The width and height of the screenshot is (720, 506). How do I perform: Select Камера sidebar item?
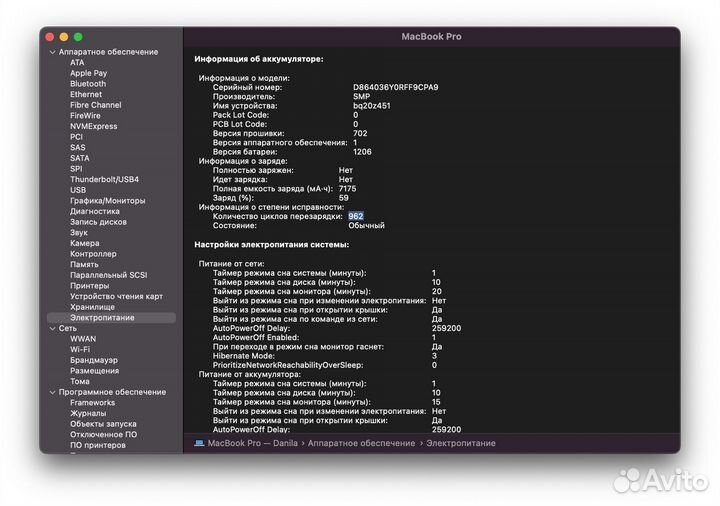(84, 243)
